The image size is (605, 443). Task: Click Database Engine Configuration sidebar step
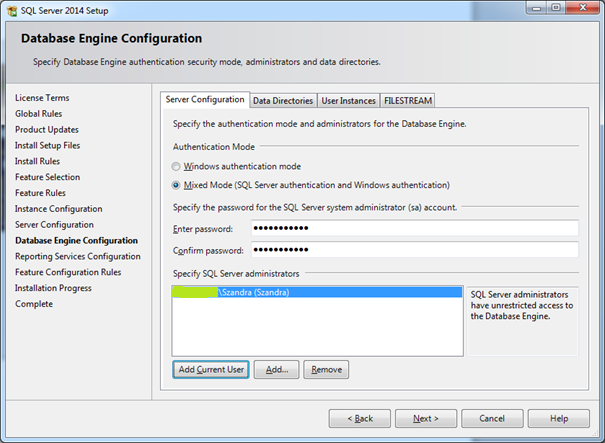tap(76, 240)
